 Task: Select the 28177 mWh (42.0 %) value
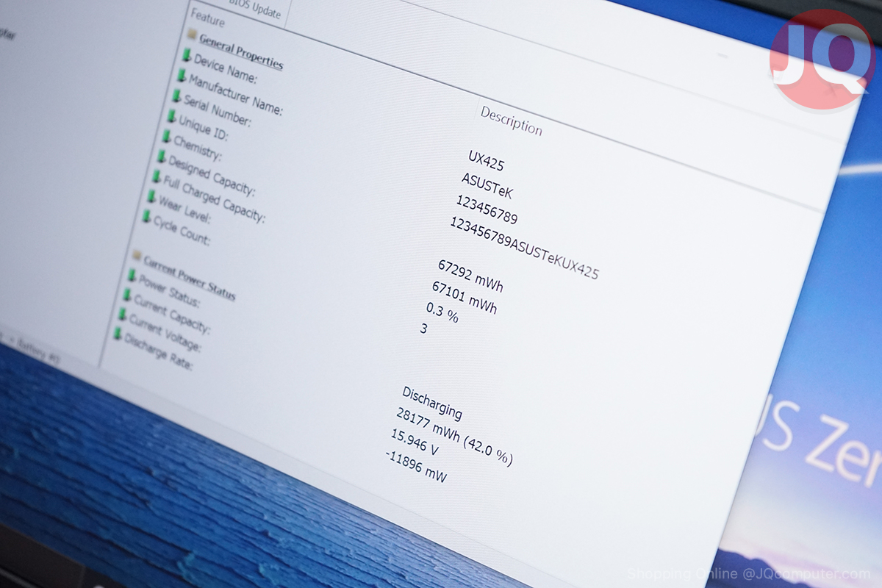[454, 437]
